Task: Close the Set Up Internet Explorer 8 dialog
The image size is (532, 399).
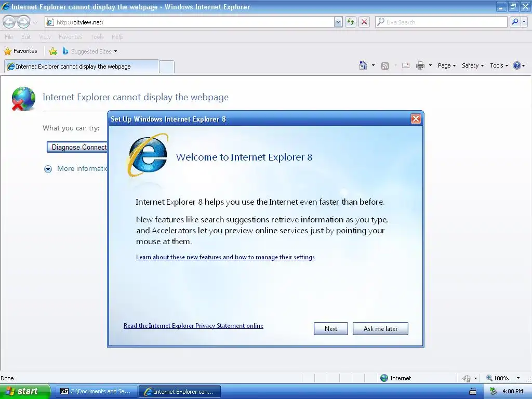Action: (416, 119)
